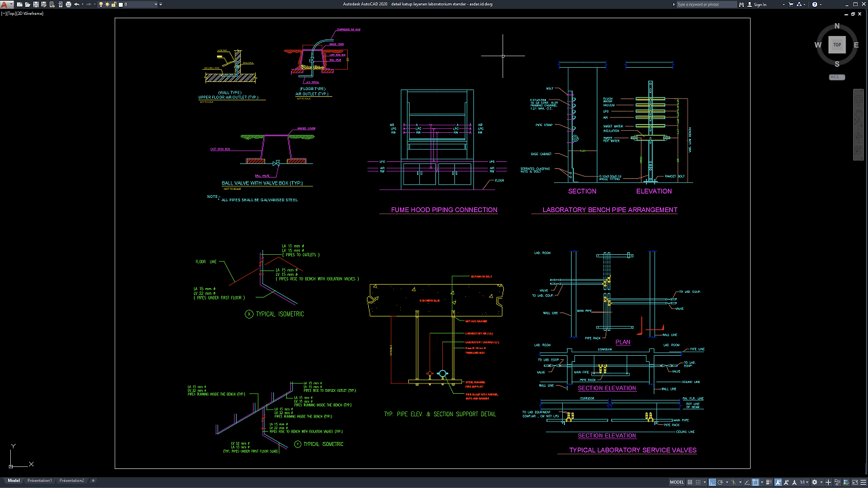Click the Open file folder icon
Screen dimensions: 868x488
[x=27, y=4]
